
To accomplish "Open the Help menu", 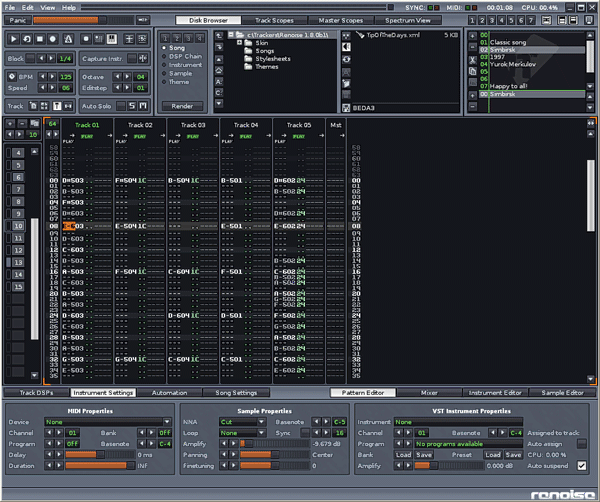I will (69, 8).
